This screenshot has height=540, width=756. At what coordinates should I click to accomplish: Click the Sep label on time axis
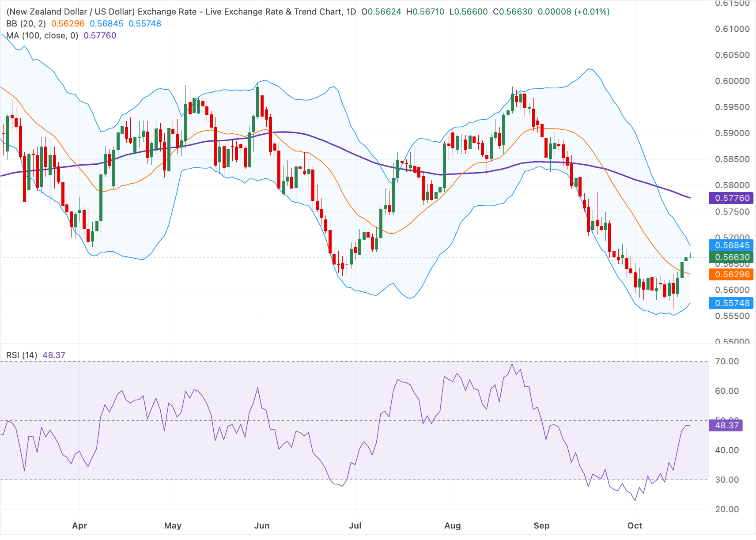[541, 525]
